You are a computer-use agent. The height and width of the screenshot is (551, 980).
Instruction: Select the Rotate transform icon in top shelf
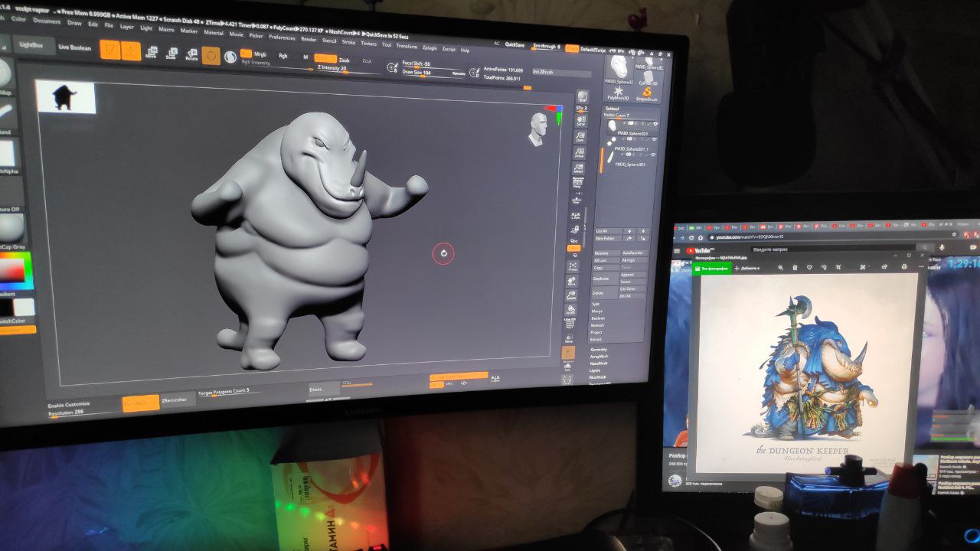191,55
